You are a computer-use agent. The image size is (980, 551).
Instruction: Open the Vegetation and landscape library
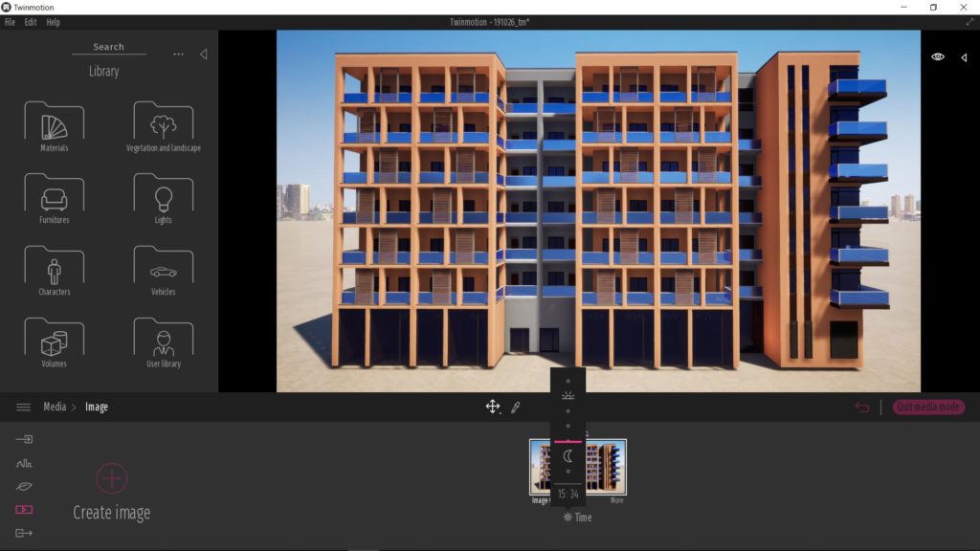[163, 124]
